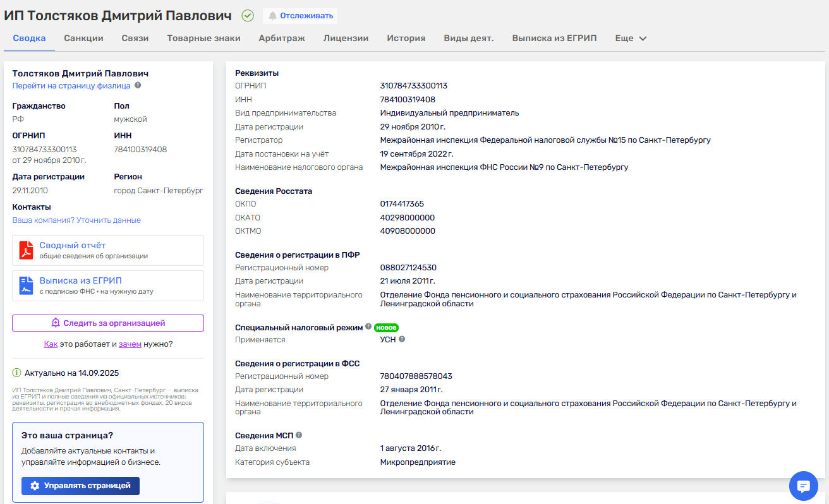
Task: Switch to the Виды деят. tab
Action: 468,38
